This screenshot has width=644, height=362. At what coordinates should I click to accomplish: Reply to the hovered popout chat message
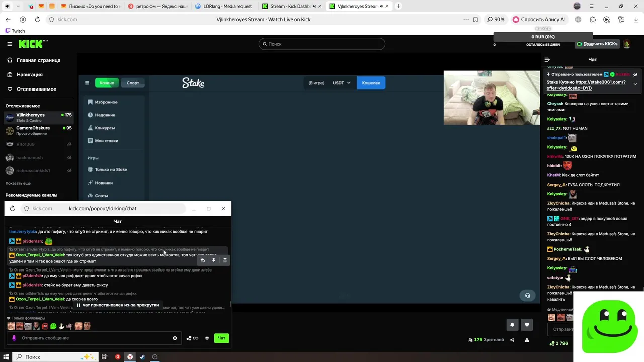(203, 260)
